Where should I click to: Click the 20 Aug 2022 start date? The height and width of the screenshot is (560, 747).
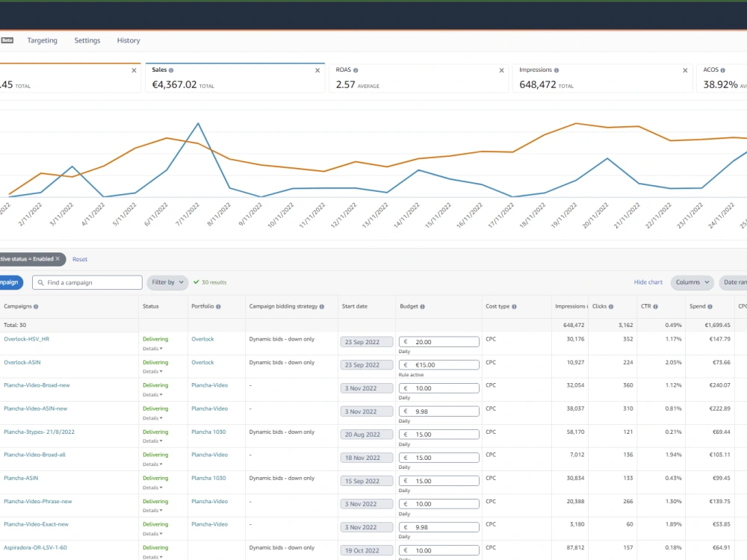[366, 435]
